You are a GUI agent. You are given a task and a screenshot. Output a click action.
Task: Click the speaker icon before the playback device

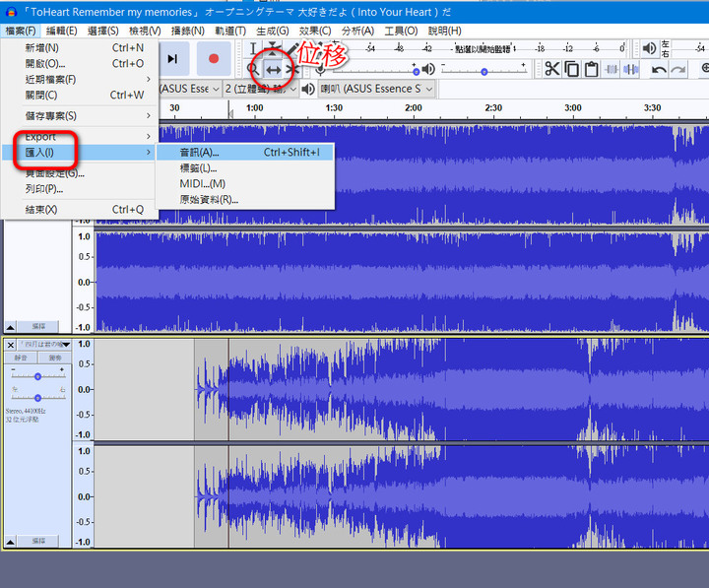coord(308,89)
